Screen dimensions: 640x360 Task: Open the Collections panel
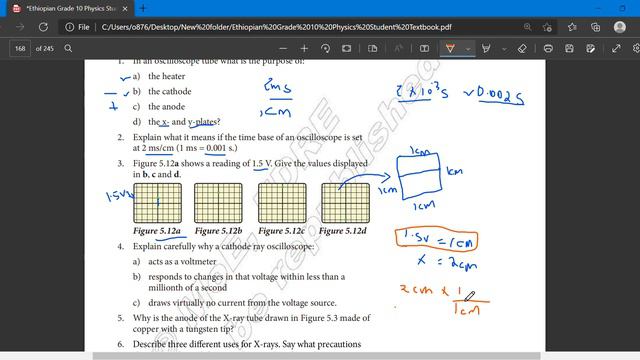click(596, 27)
